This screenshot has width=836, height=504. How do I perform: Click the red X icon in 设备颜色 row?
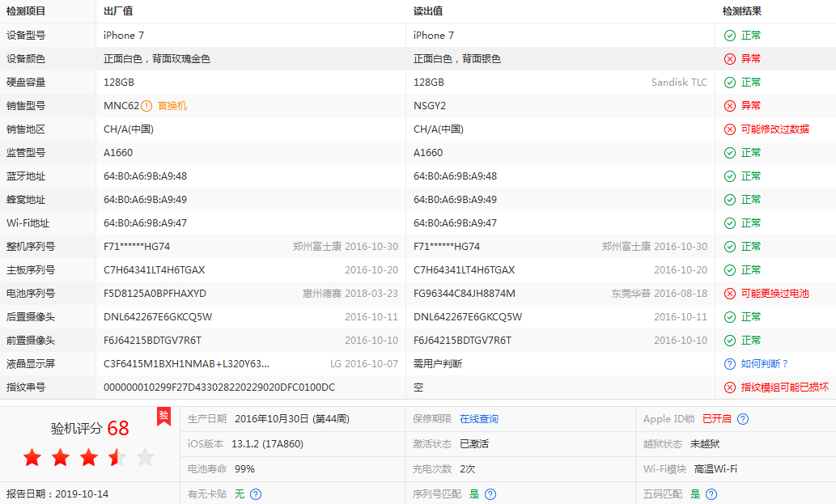pos(730,59)
